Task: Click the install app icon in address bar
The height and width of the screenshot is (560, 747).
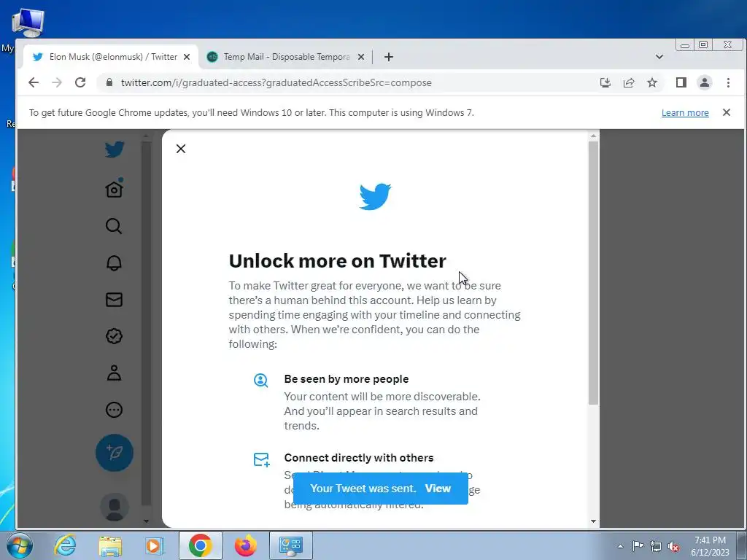Action: pyautogui.click(x=605, y=82)
